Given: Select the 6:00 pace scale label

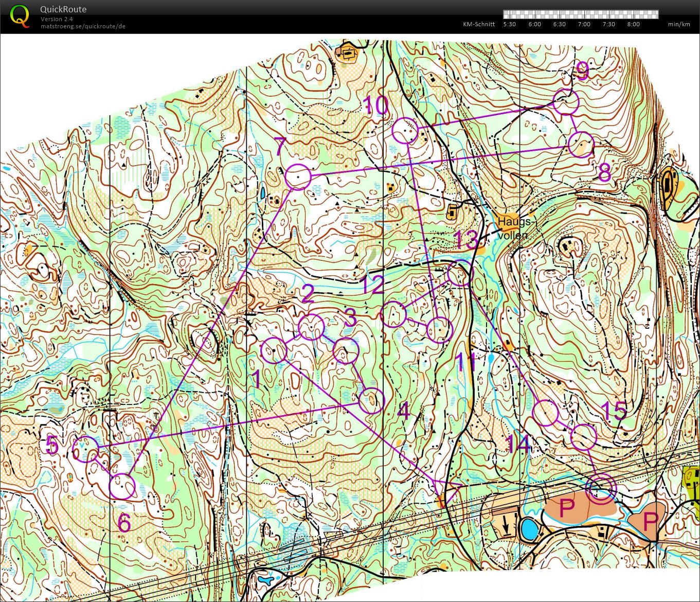Looking at the screenshot, I should point(535,24).
